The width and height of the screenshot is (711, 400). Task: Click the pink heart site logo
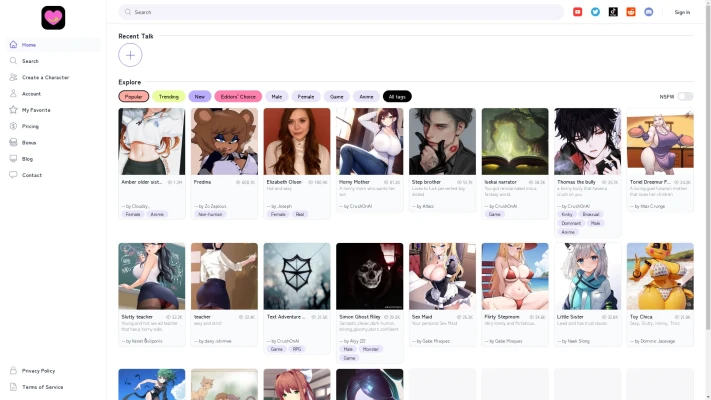pos(53,18)
